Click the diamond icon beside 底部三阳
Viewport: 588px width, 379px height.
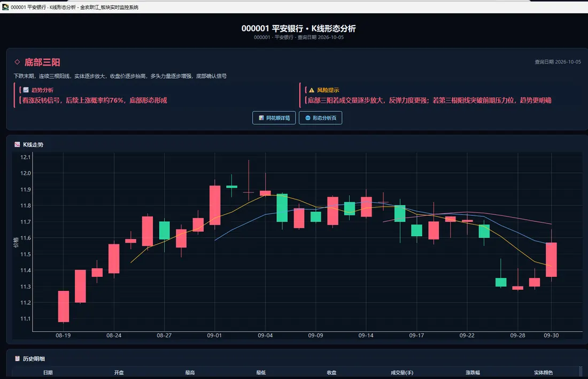point(17,62)
